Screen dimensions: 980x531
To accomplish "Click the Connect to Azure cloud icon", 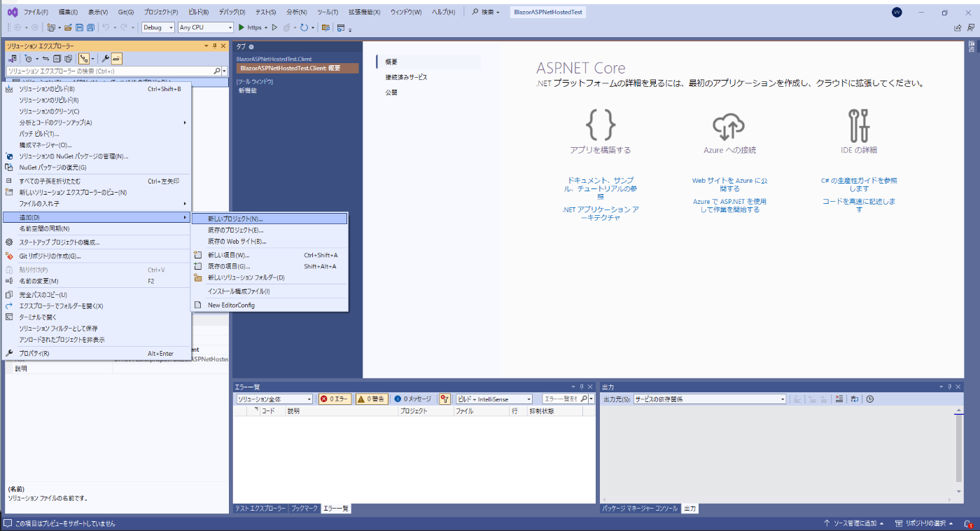I will click(x=729, y=125).
